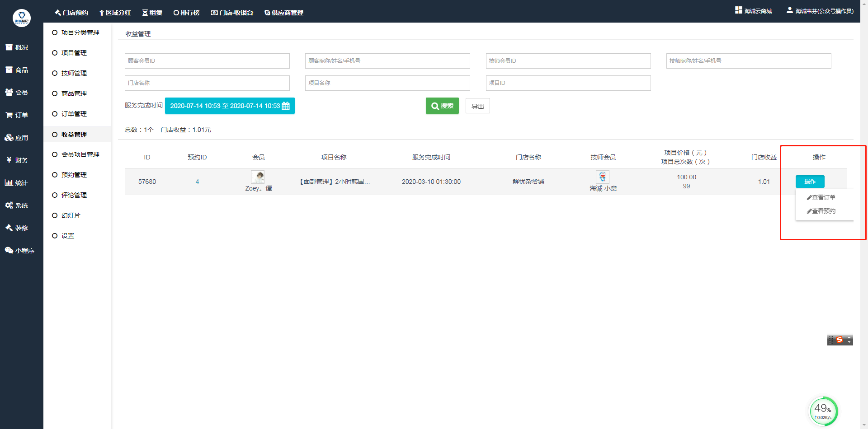Select 幻灯片 in the submenu
This screenshot has width=868, height=429.
pyautogui.click(x=66, y=215)
